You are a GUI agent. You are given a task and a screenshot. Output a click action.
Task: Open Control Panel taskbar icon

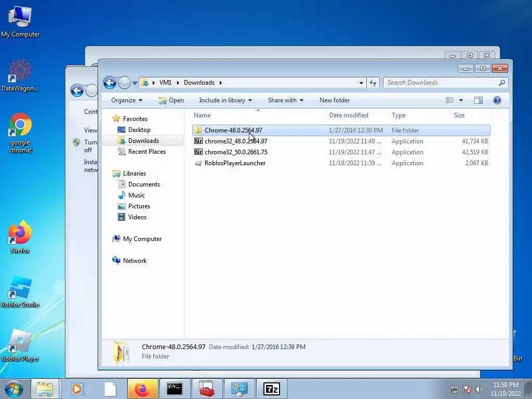click(x=239, y=389)
